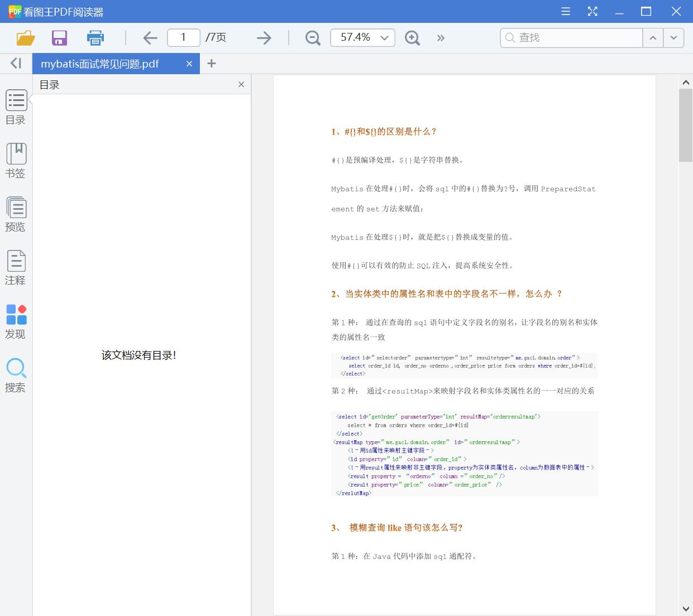Click the scrollbar down arrow
The width and height of the screenshot is (693, 616).
[686, 609]
